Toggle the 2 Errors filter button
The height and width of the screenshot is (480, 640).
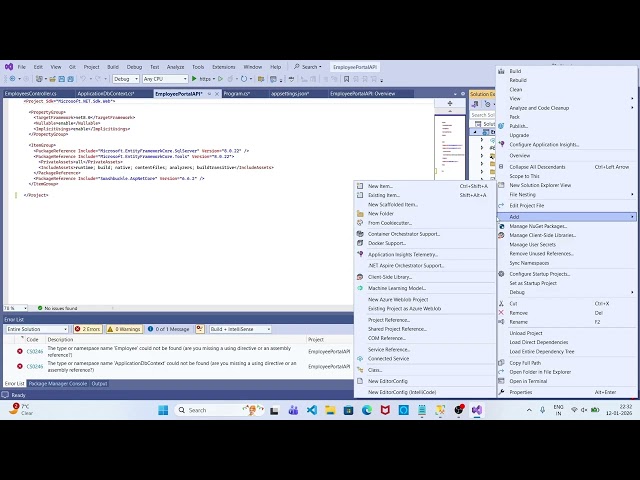coord(87,329)
